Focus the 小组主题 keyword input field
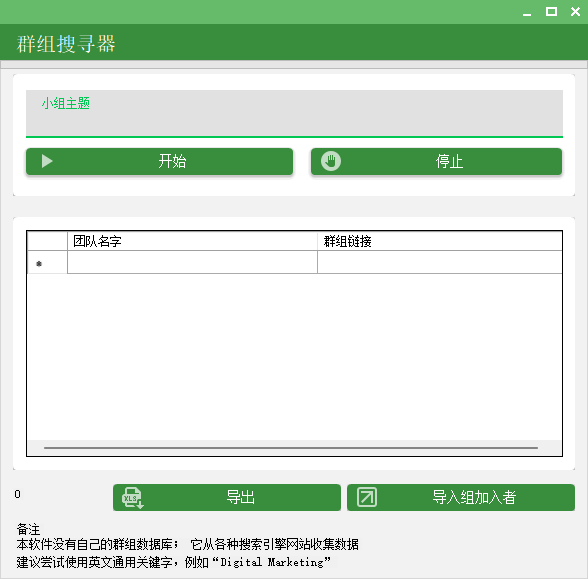 click(294, 114)
